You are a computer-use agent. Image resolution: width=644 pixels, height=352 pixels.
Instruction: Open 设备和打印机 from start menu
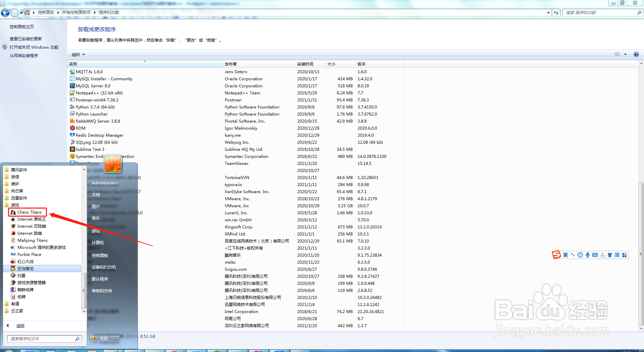click(x=104, y=267)
